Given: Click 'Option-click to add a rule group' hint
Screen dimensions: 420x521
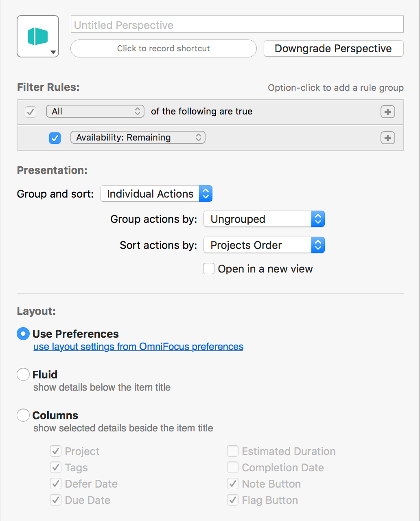Looking at the screenshot, I should tap(336, 88).
